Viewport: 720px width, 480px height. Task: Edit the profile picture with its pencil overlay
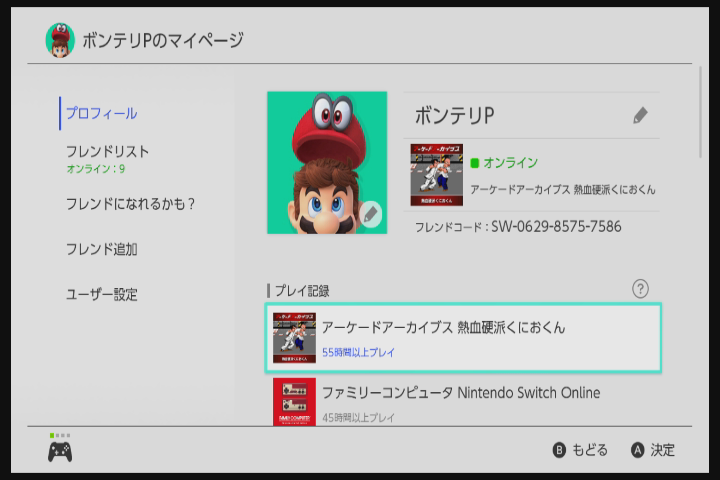(371, 214)
